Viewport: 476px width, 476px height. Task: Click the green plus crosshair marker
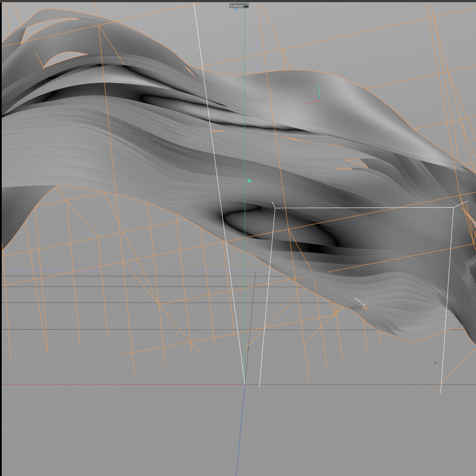point(249,181)
